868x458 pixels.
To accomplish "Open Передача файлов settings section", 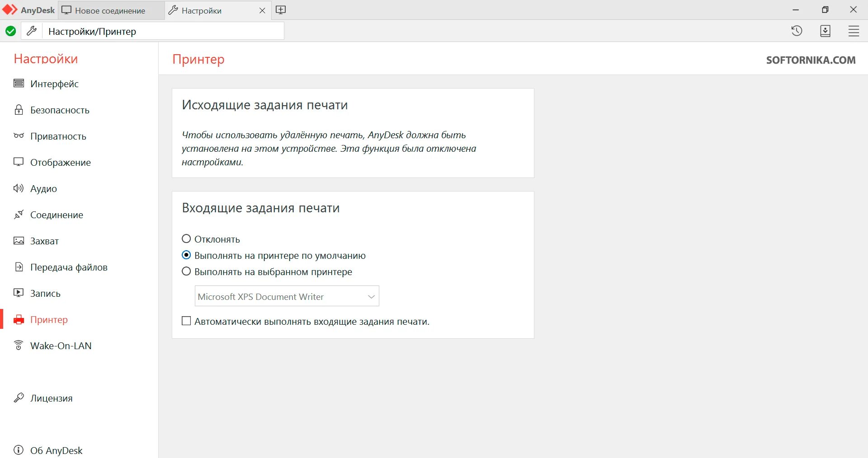I will coord(69,267).
